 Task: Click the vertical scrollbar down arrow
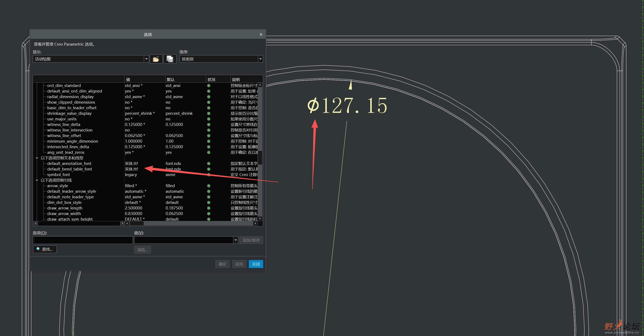point(260,219)
